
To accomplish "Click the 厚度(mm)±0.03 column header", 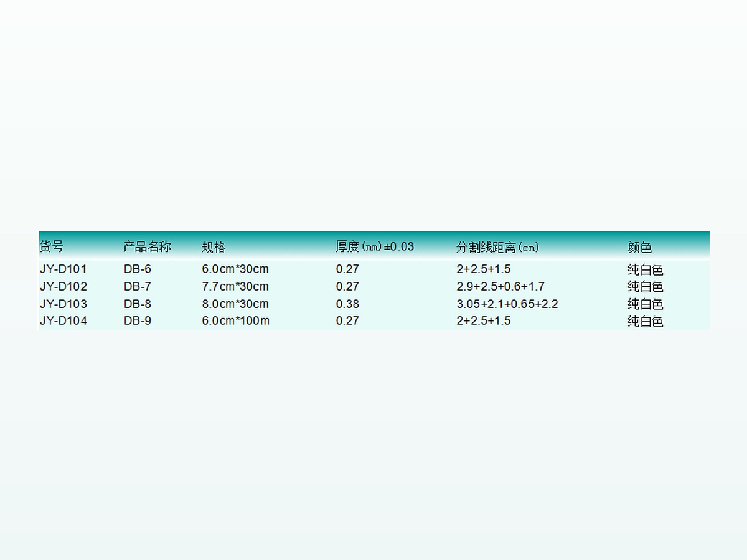I will 375,246.
